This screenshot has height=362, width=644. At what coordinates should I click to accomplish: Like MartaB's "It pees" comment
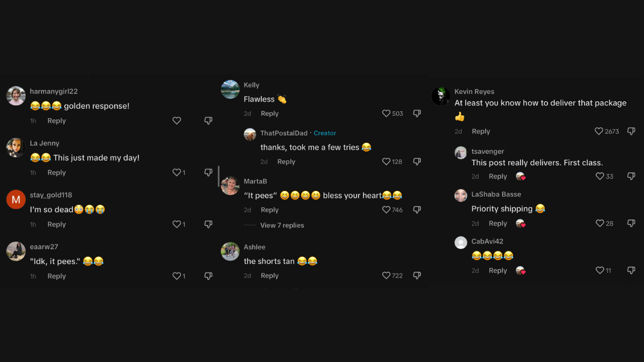[386, 210]
